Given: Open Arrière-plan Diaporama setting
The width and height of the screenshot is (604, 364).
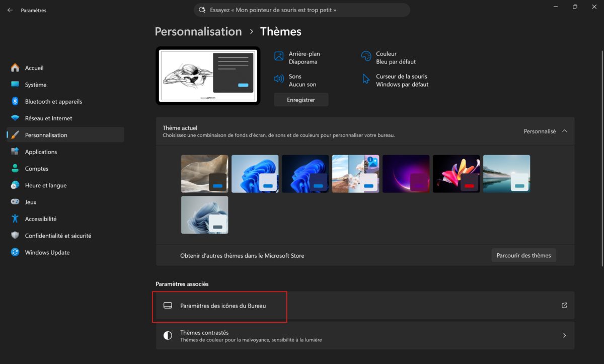Looking at the screenshot, I should tap(297, 58).
